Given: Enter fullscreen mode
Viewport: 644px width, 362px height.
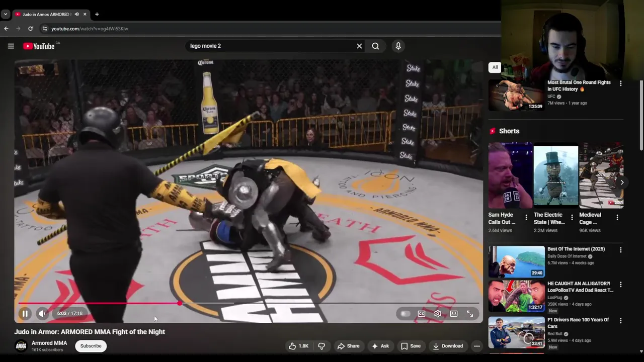Looking at the screenshot, I should click(x=470, y=313).
